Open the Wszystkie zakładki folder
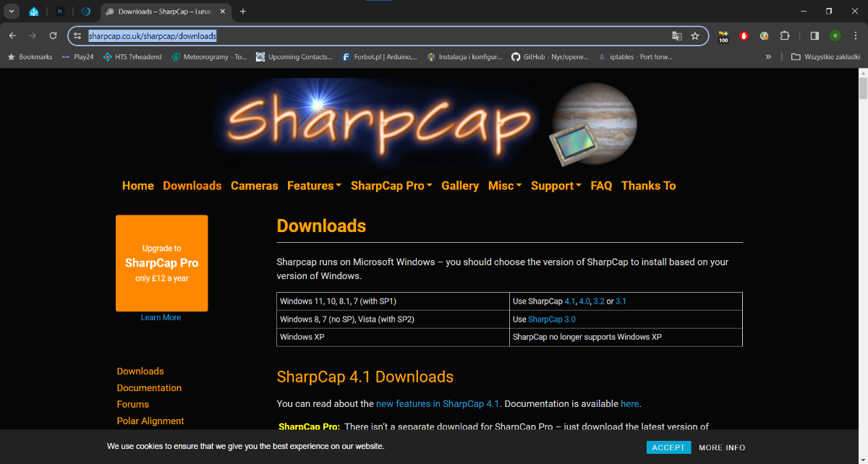Screen dimensions: 868x464 (x=825, y=56)
